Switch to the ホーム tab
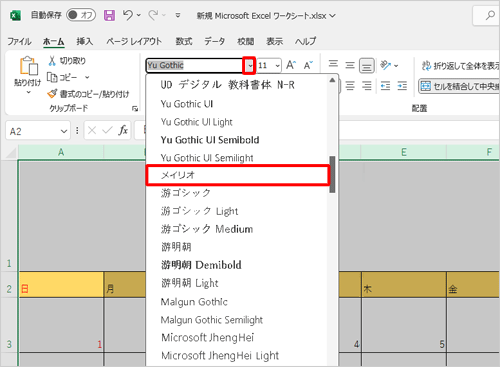This screenshot has width=500, height=367. coord(53,41)
